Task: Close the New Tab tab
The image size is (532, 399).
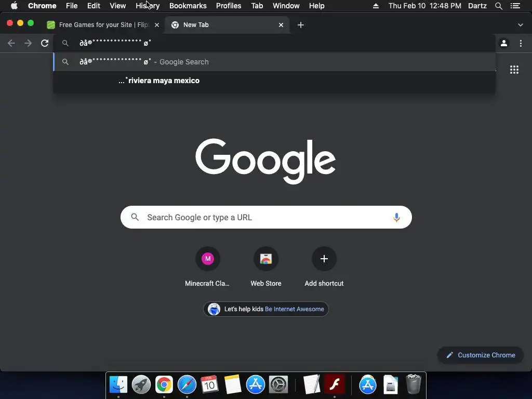Action: tap(281, 25)
